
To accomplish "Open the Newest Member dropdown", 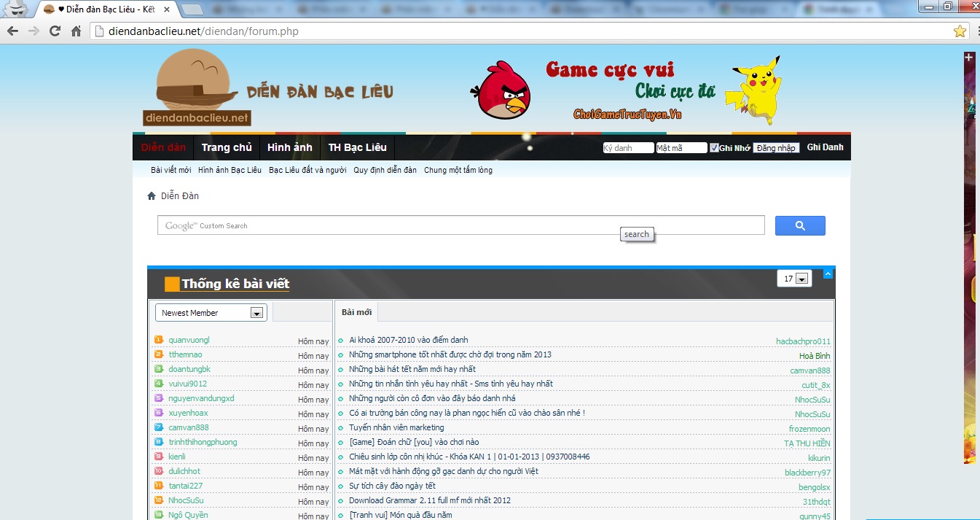I will (211, 313).
